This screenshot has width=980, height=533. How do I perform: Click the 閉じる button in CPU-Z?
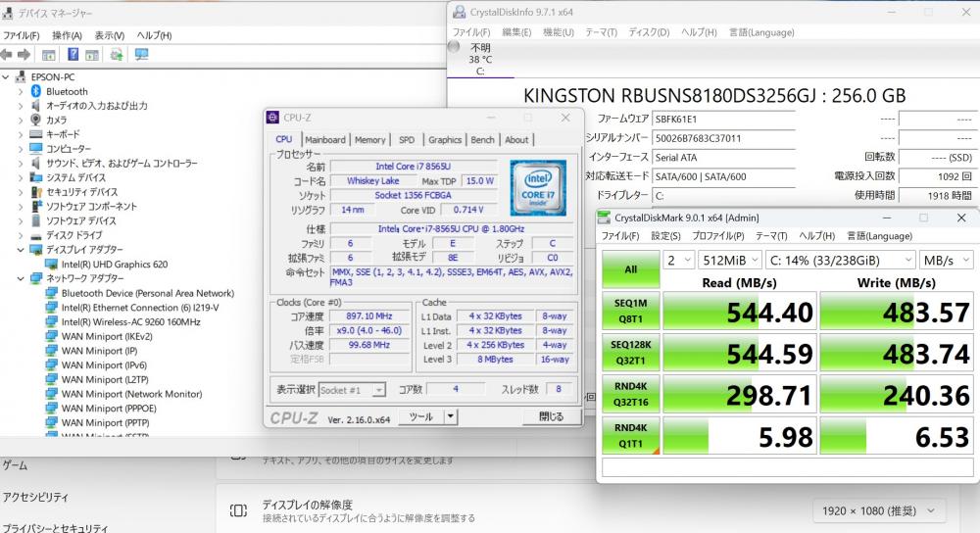[x=551, y=416]
